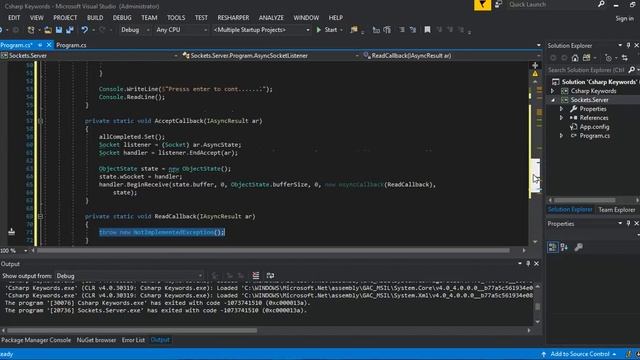This screenshot has width=640, height=360.
Task: Click the New Project toolbar icon
Action: pyautogui.click(x=31, y=30)
